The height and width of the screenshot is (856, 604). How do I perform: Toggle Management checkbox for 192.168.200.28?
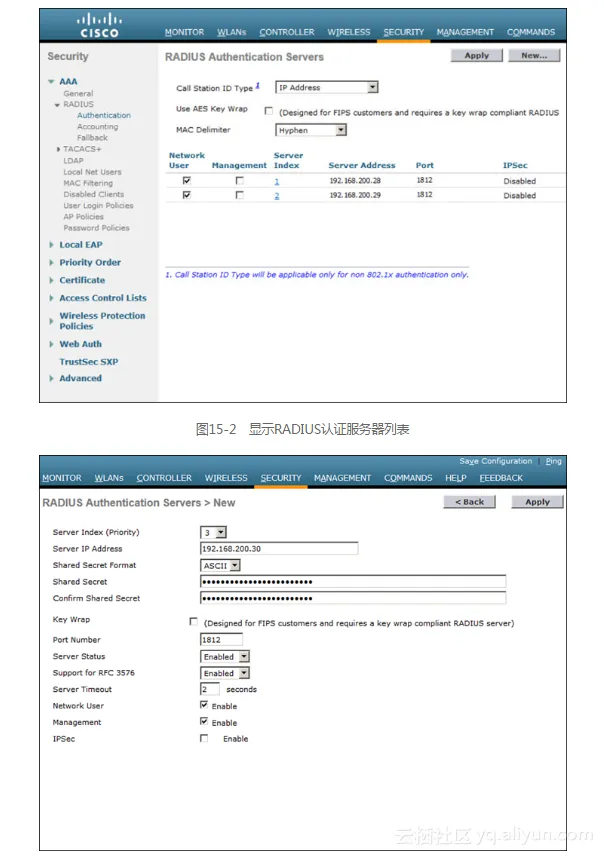(x=239, y=180)
